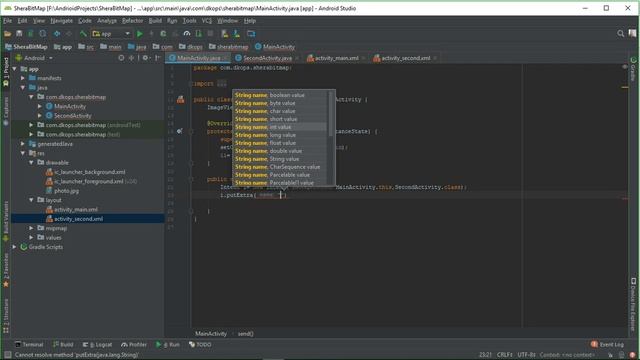Viewport: 640px width, 360px height.
Task: Open the VCS menu
Action: pos(207,20)
